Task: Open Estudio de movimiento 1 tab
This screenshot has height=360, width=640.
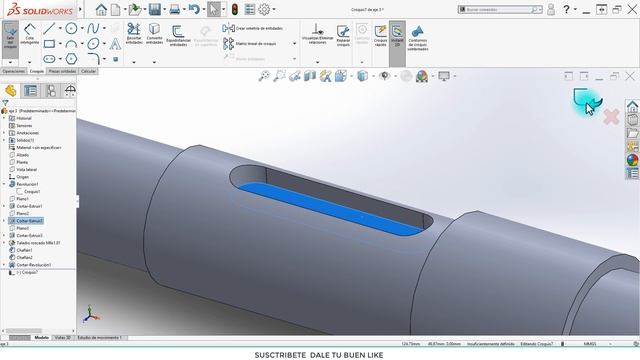Action: click(99, 338)
